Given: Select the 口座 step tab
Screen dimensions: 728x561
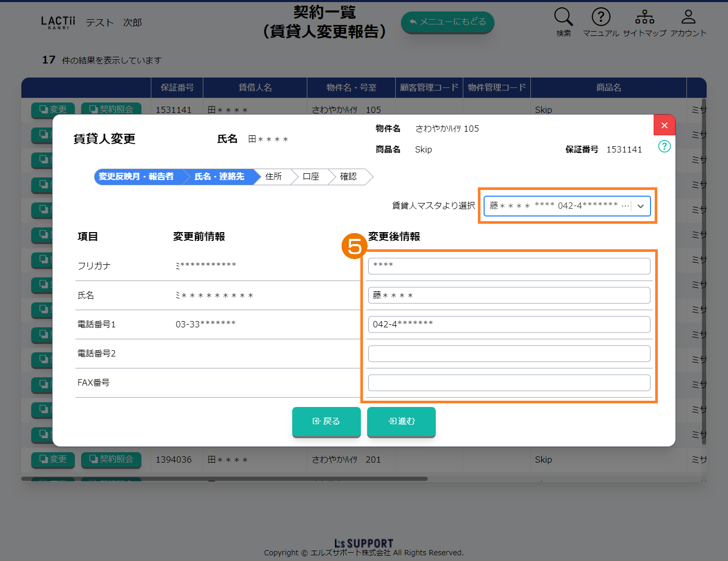Looking at the screenshot, I should tap(311, 177).
